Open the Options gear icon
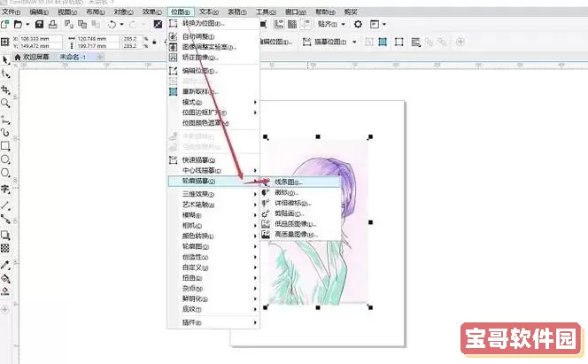Viewport: 588px width, 364px height. [x=358, y=25]
